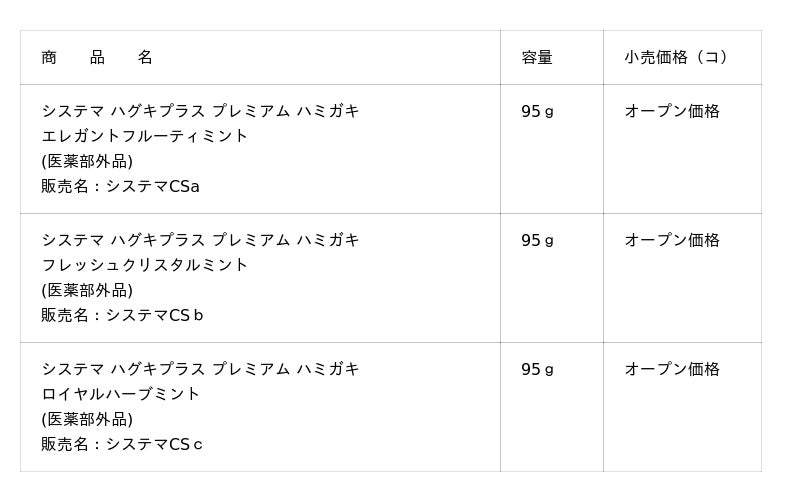Click the 商品名 column header
The image size is (800, 502).
[97, 58]
